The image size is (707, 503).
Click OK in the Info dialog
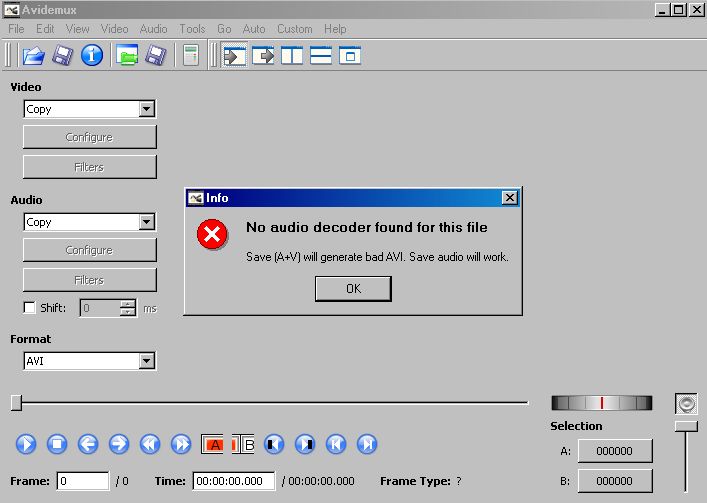click(x=353, y=288)
